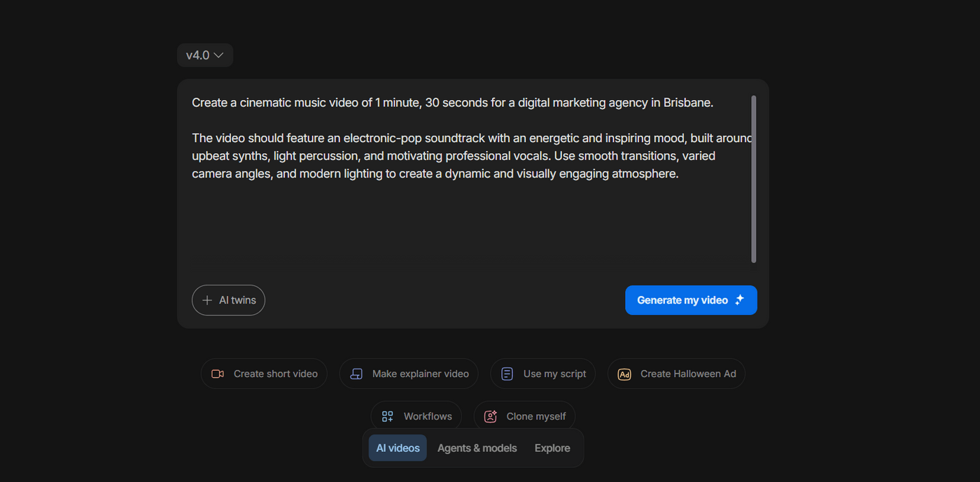
Task: Click the script document icon
Action: click(x=507, y=374)
